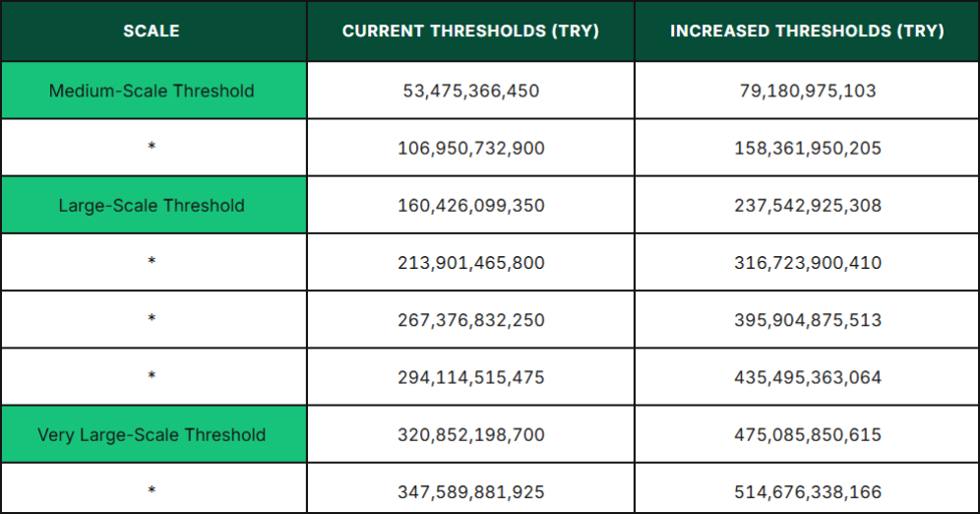Select the cell containing 316,723,900,410
The image size is (980, 514).
click(807, 263)
